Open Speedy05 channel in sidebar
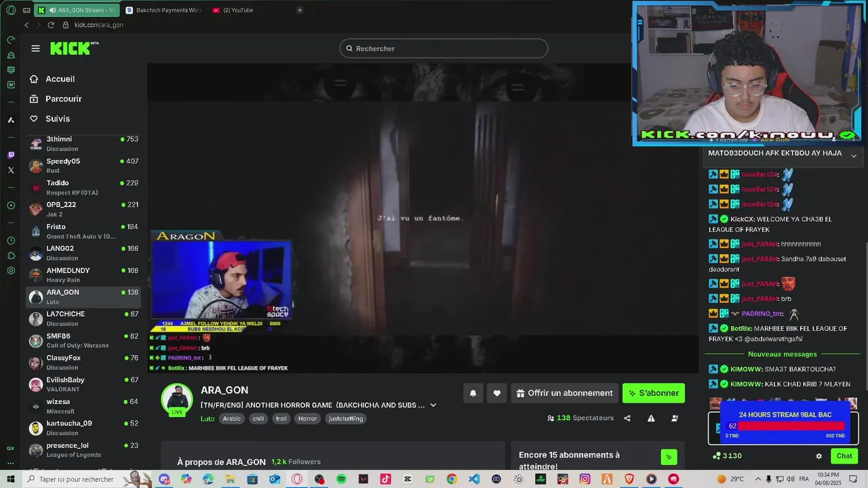868x488 pixels. click(x=83, y=165)
